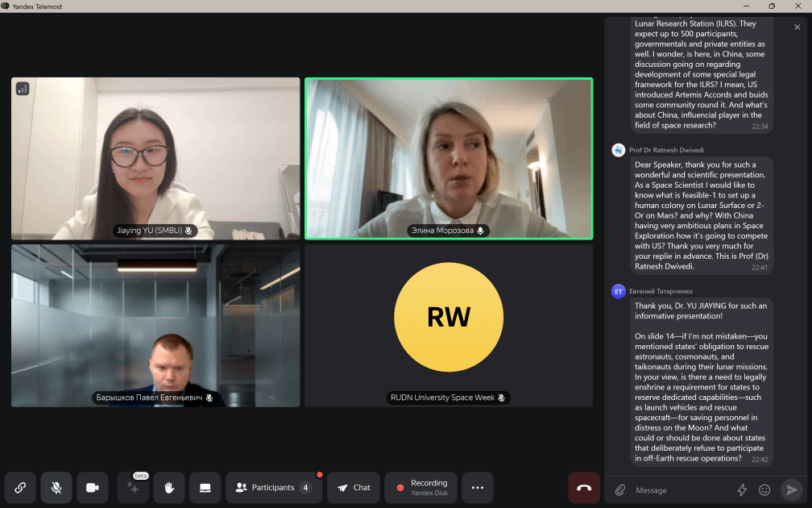Open the emoji picker

(764, 489)
